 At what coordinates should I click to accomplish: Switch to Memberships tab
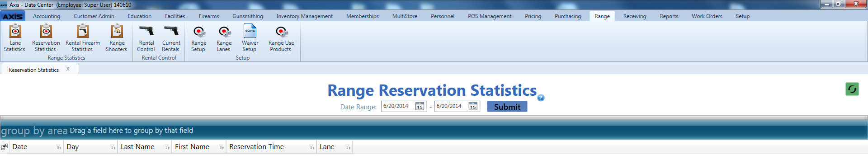pos(363,16)
